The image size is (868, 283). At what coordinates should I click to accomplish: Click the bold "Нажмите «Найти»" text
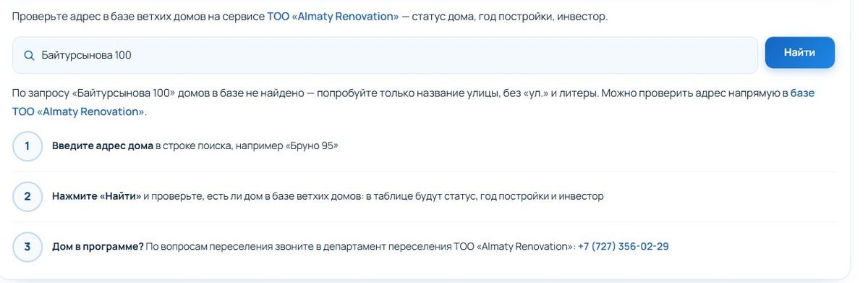[x=96, y=196]
